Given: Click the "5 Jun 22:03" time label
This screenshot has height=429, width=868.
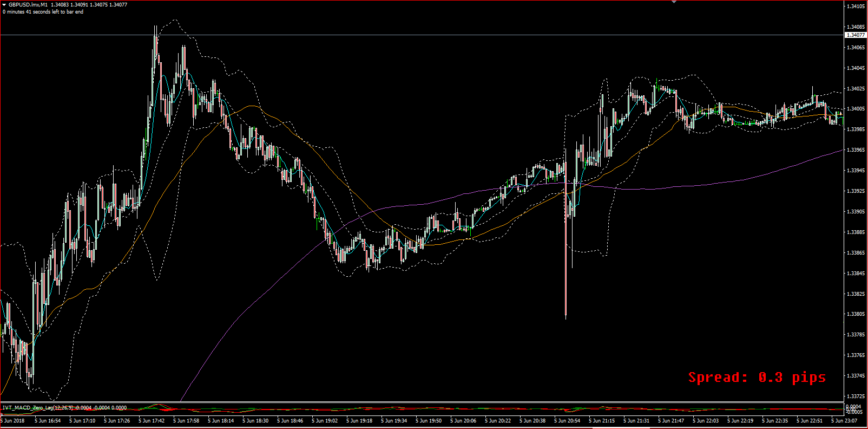Looking at the screenshot, I should click(706, 421).
